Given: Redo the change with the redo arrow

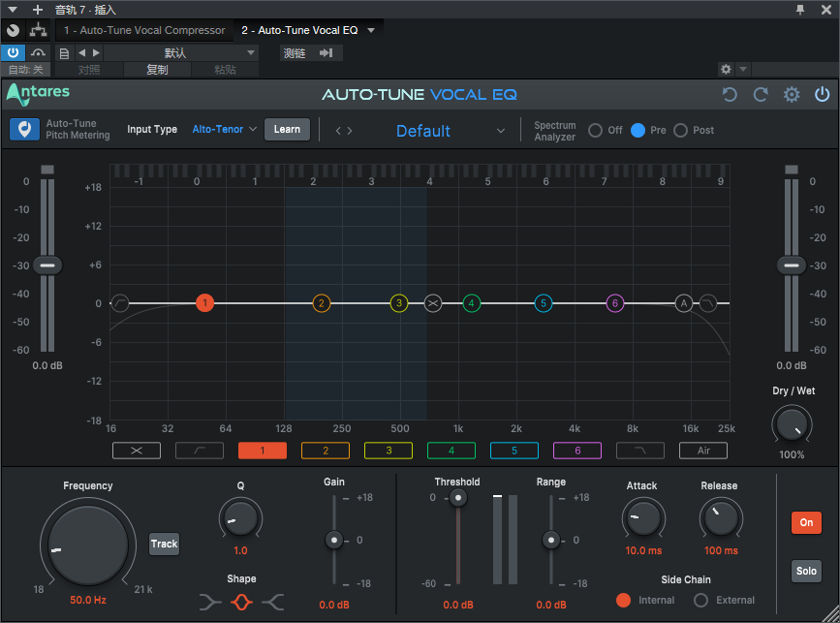Looking at the screenshot, I should tap(761, 95).
